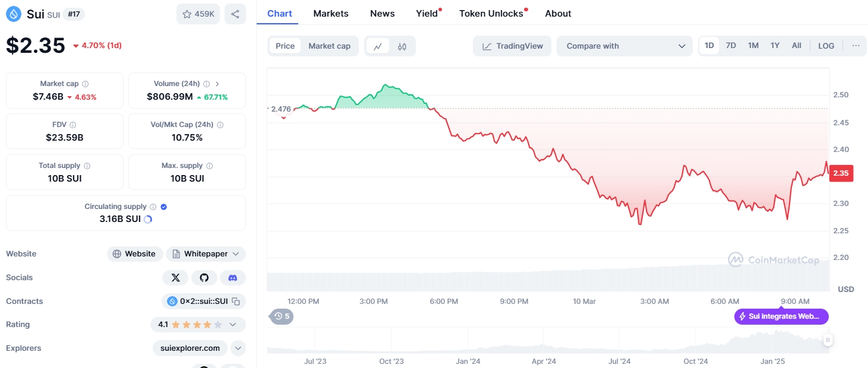The width and height of the screenshot is (868, 368).
Task: Click the share icon button
Action: coord(235,14)
